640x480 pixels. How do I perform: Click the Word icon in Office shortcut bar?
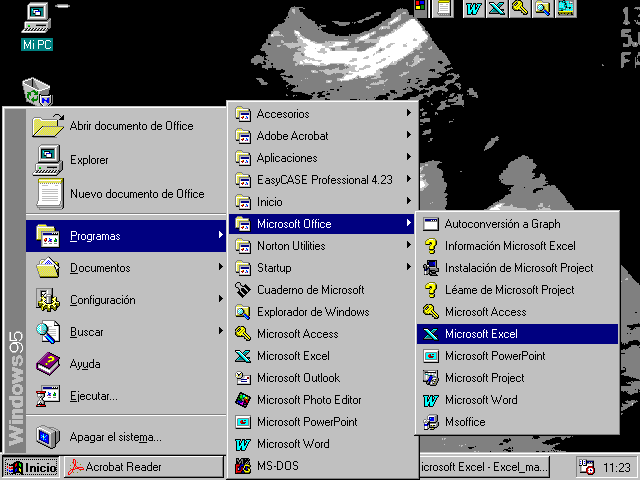pos(473,8)
